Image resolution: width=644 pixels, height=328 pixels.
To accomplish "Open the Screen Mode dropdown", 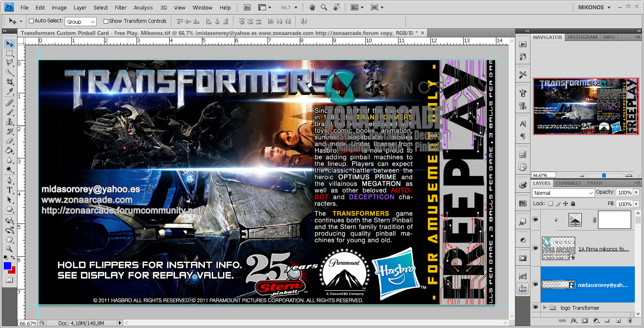I will [x=377, y=7].
